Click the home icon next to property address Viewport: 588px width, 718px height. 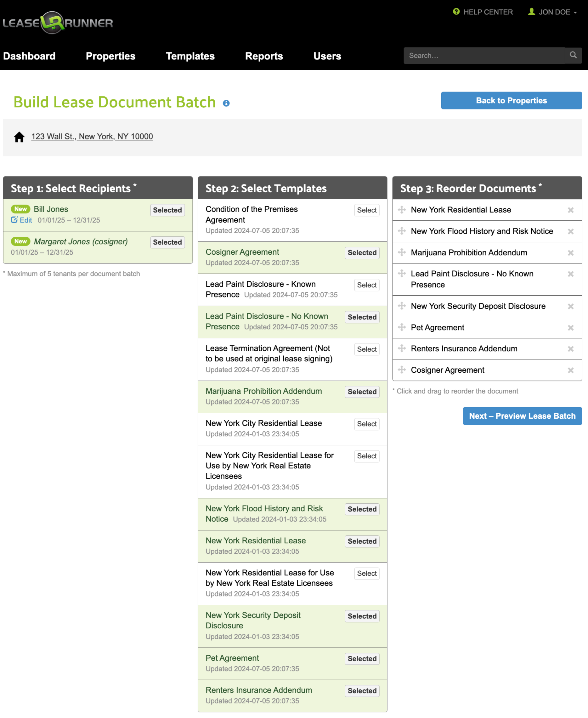(x=19, y=137)
